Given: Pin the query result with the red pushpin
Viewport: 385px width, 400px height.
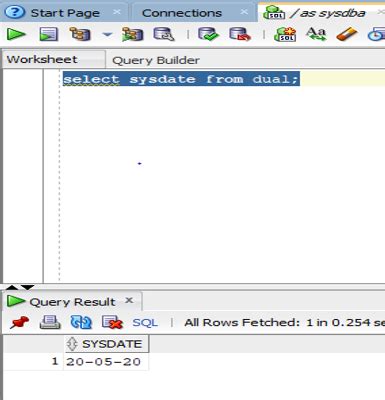Looking at the screenshot, I should [19, 322].
